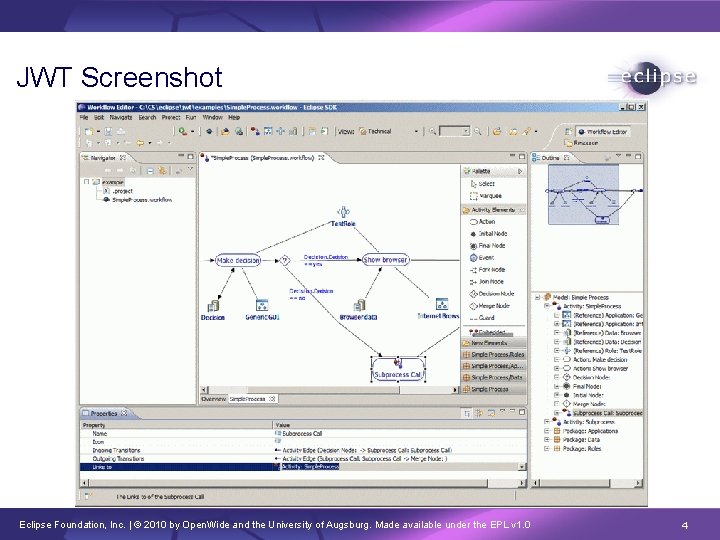Click the TestRole role icon in diagram
Screen dimensions: 720x540
(343, 212)
